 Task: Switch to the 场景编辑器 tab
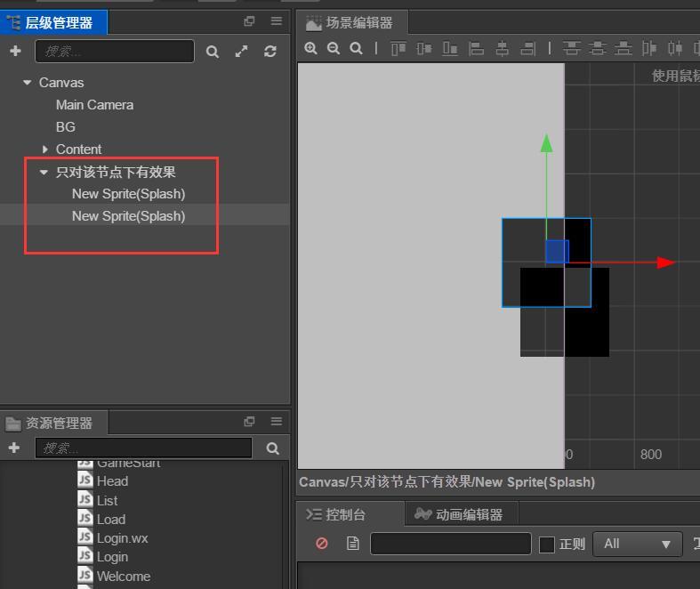352,22
